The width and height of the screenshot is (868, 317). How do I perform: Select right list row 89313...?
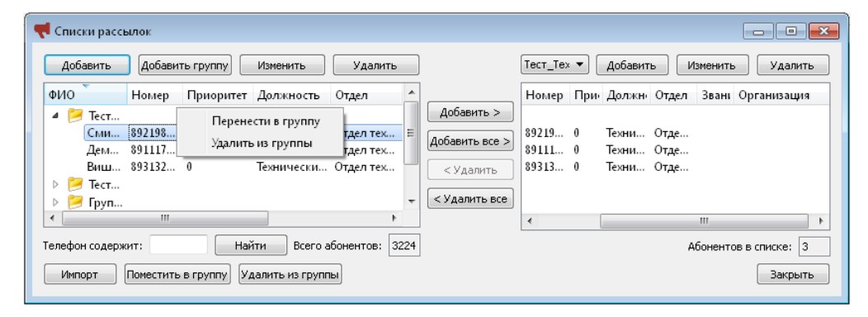[x=676, y=167]
